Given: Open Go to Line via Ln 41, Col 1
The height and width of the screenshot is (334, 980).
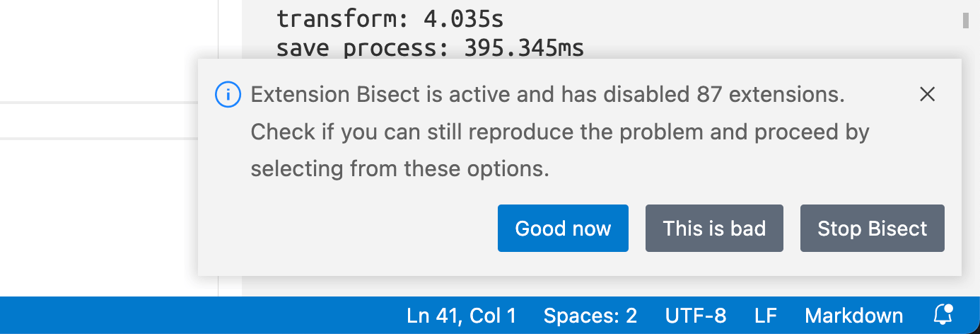Looking at the screenshot, I should (x=462, y=315).
